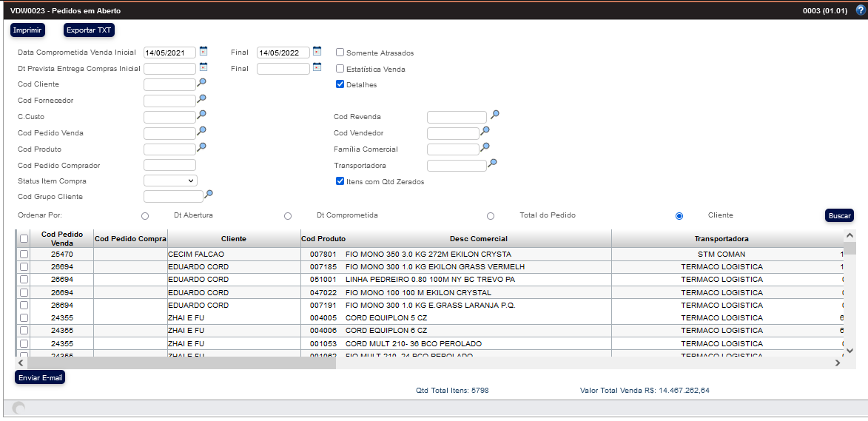Open calendar for Data Comprometida Venda Inicial
Viewport: 868px width, 421px height.
pos(203,52)
